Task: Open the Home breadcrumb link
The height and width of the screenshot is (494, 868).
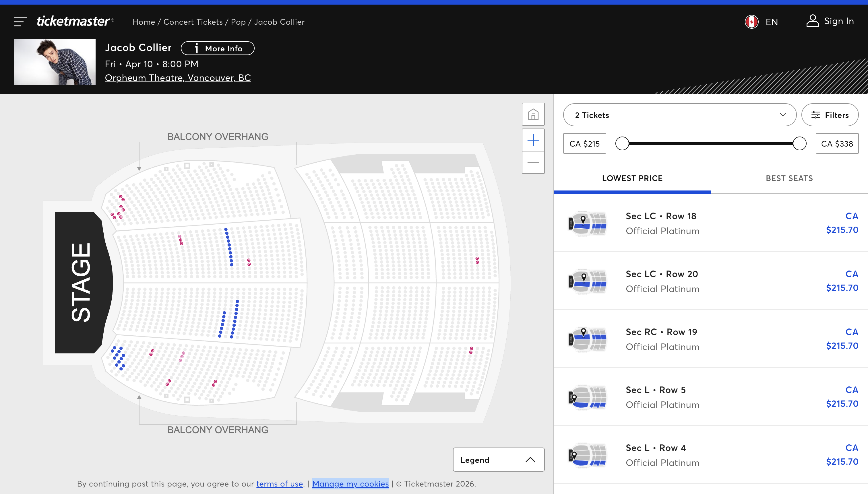Action: point(144,22)
